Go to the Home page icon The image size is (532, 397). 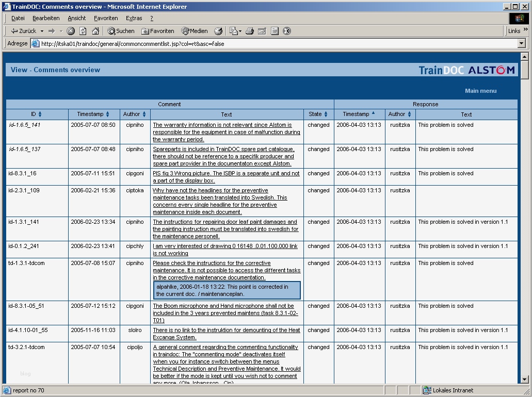[x=95, y=31]
